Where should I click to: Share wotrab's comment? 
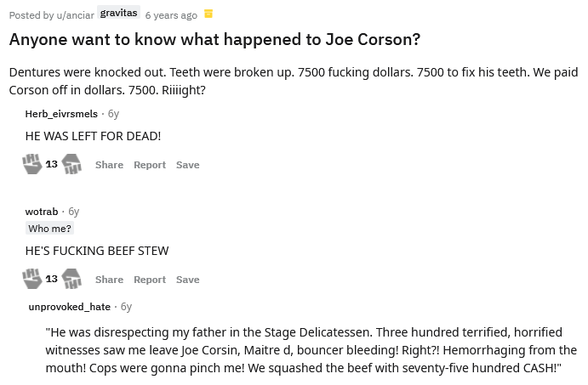pyautogui.click(x=109, y=280)
